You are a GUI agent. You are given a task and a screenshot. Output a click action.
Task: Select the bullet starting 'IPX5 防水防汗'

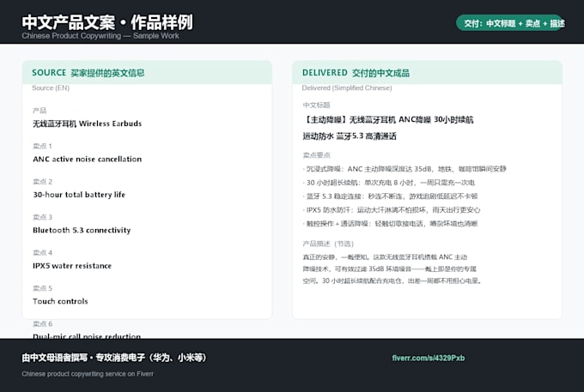(392, 210)
